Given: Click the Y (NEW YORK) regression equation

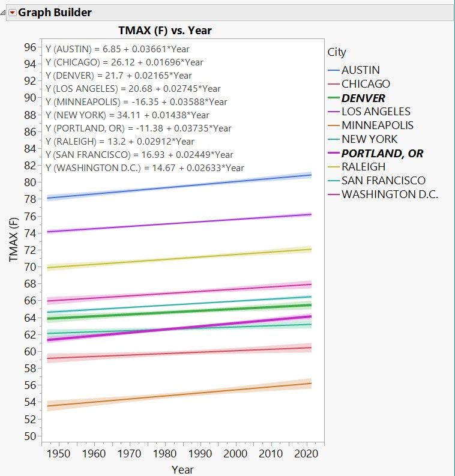Looking at the screenshot, I should (127, 115).
